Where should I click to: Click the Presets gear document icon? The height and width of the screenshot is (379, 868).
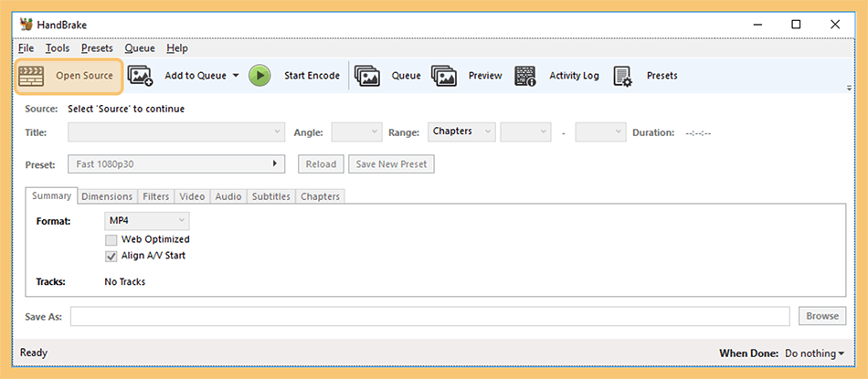623,77
